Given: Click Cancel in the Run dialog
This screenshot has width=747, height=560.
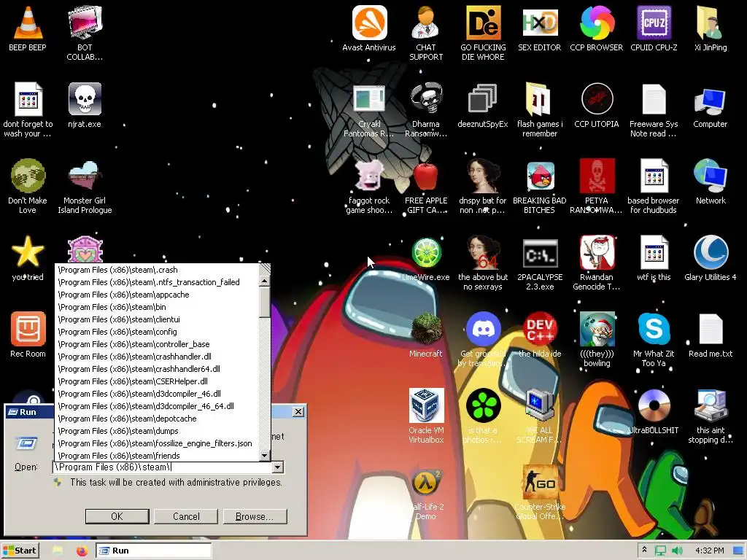Looking at the screenshot, I should click(186, 517).
